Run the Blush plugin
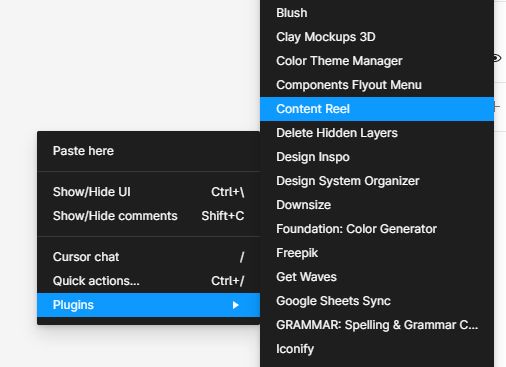506x367 pixels. point(377,13)
